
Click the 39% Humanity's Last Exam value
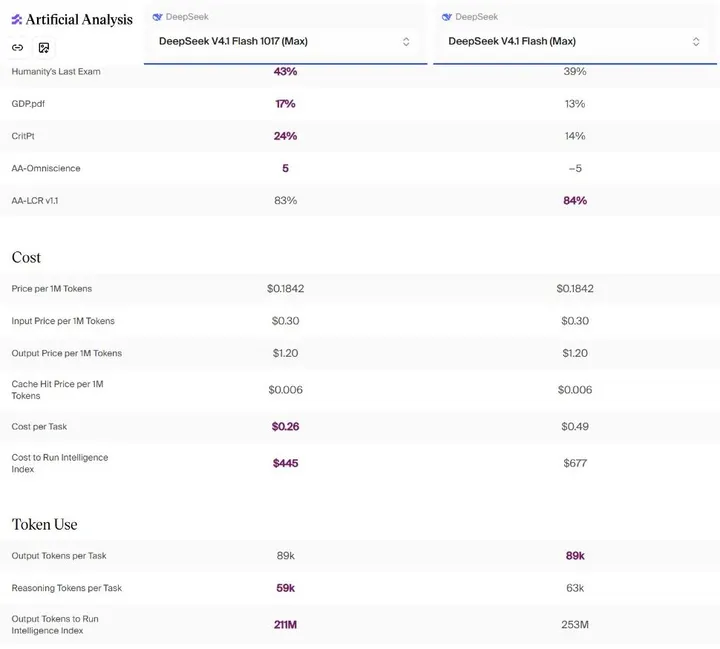pos(575,71)
